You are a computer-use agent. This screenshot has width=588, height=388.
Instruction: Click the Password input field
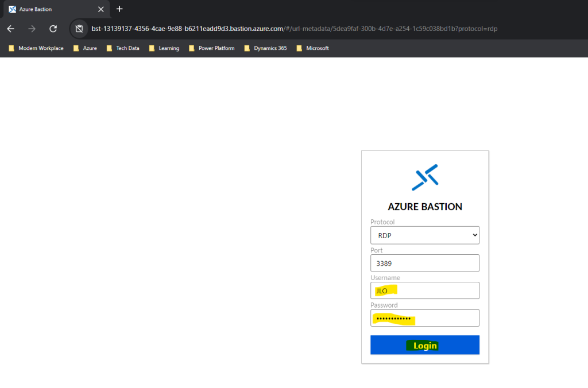point(425,318)
